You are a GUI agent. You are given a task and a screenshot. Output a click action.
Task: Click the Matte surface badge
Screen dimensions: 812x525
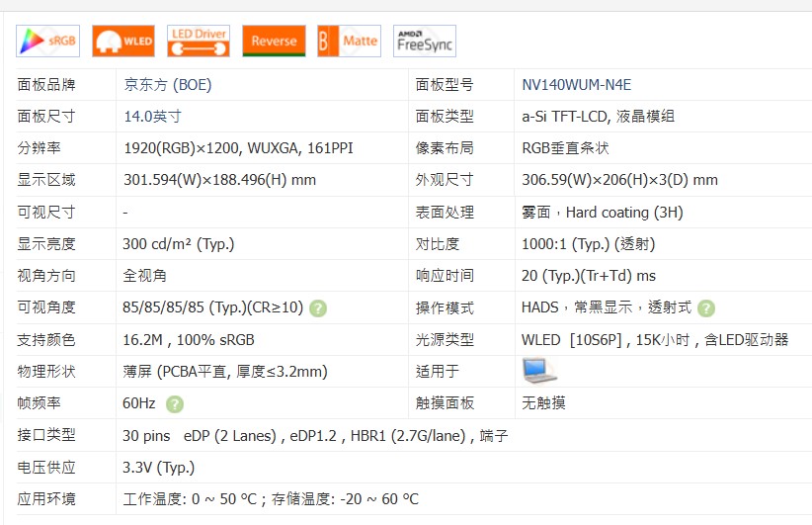[349, 41]
